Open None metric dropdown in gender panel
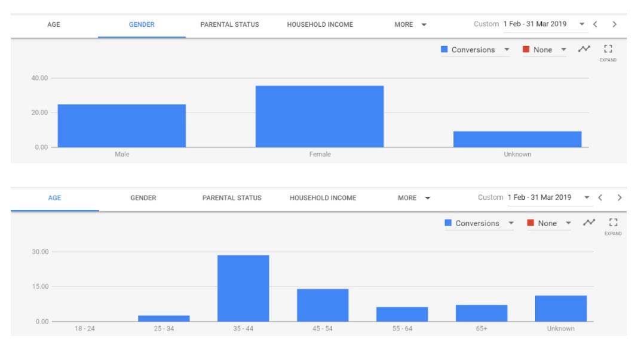644x346 pixels. pos(545,50)
